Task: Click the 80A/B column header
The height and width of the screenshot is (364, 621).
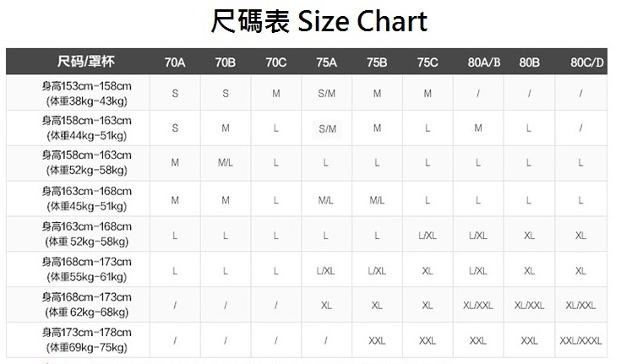Action: point(484,62)
